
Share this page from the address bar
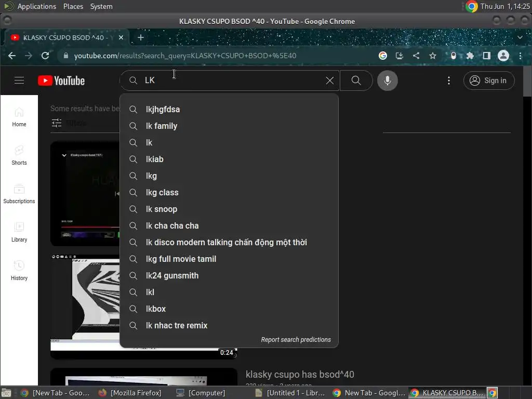coord(416,56)
